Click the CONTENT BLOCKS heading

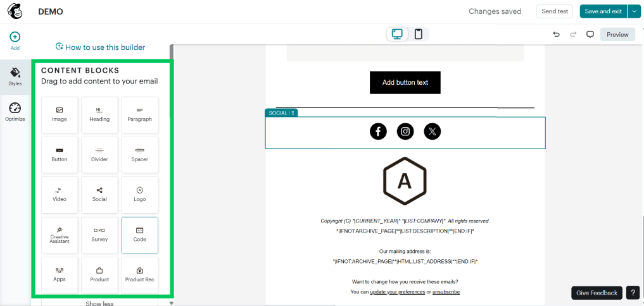(80, 71)
